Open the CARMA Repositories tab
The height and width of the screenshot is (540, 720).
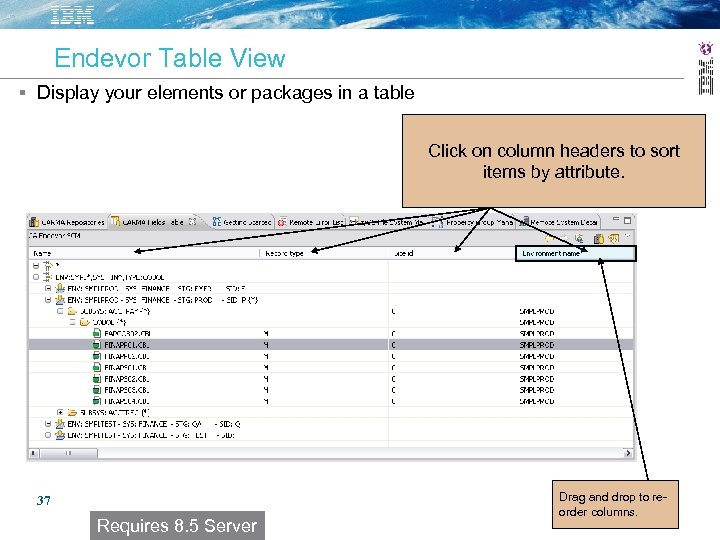68,222
